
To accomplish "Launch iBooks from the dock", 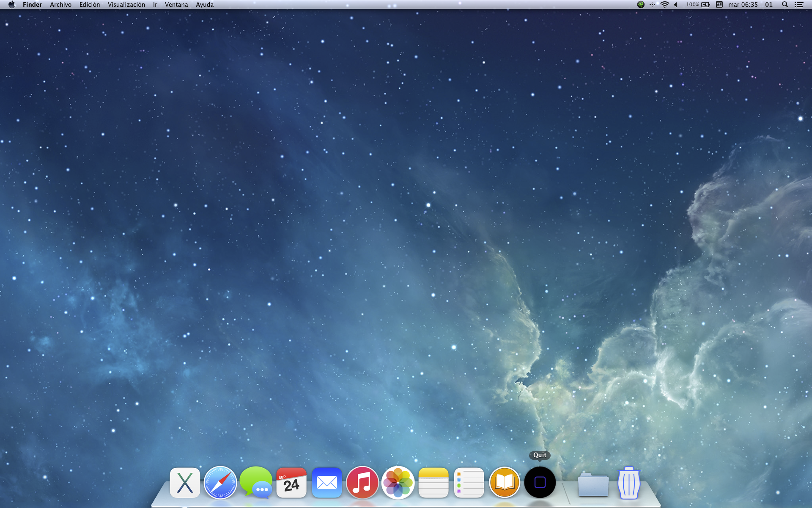I will [505, 483].
